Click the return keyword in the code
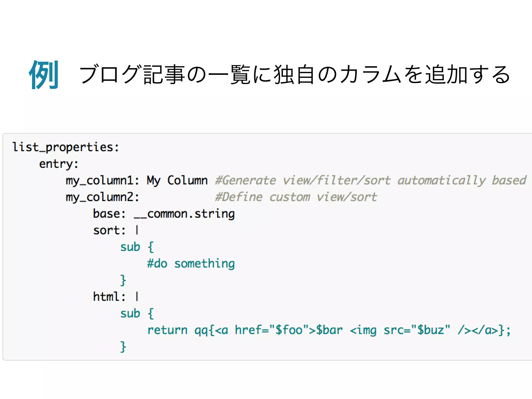Viewport: 532px width, 399px height. coord(167,330)
